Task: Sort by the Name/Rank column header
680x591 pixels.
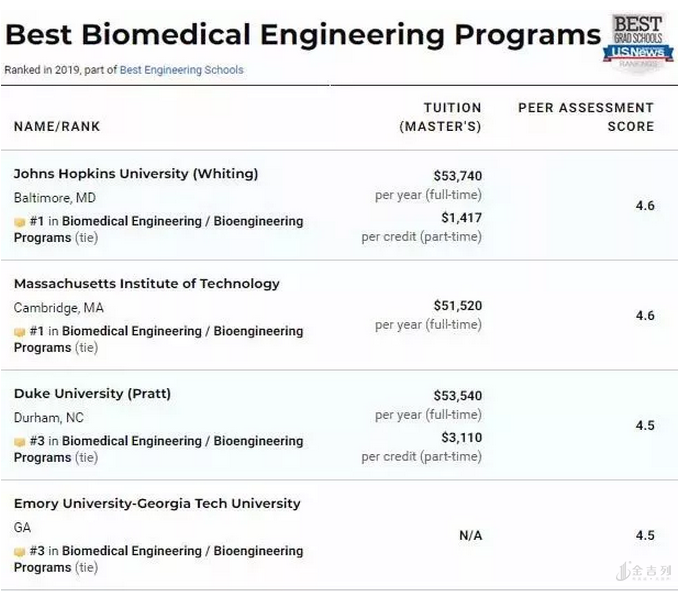Action: 57,127
